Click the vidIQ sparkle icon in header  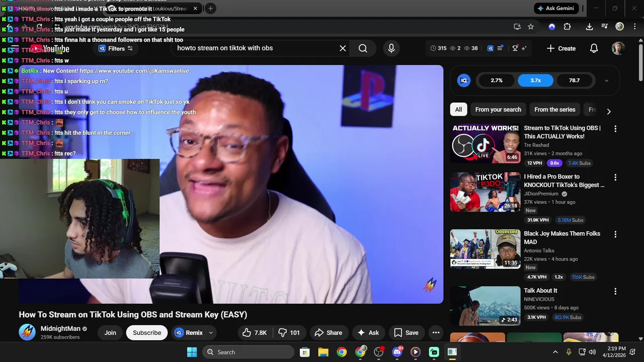point(524,48)
